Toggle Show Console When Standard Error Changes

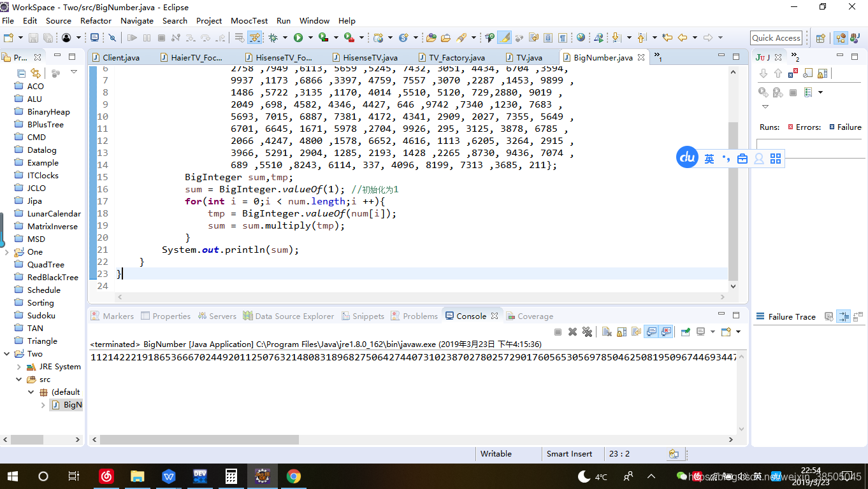tap(666, 332)
